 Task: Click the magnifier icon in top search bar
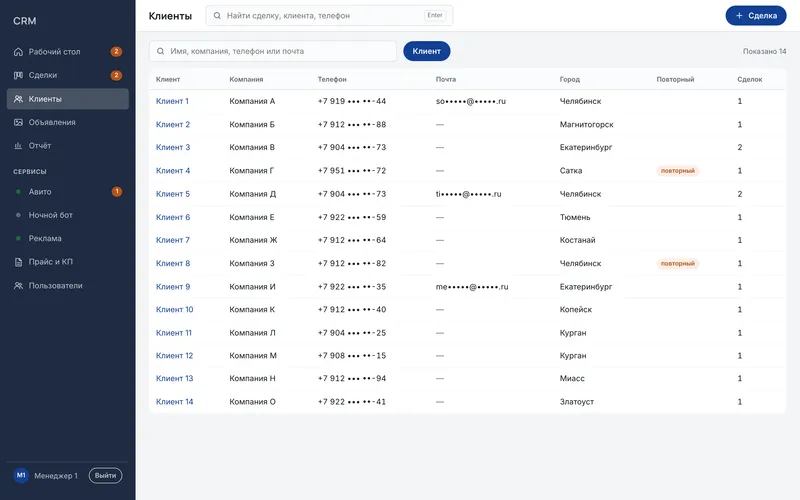[x=217, y=16]
